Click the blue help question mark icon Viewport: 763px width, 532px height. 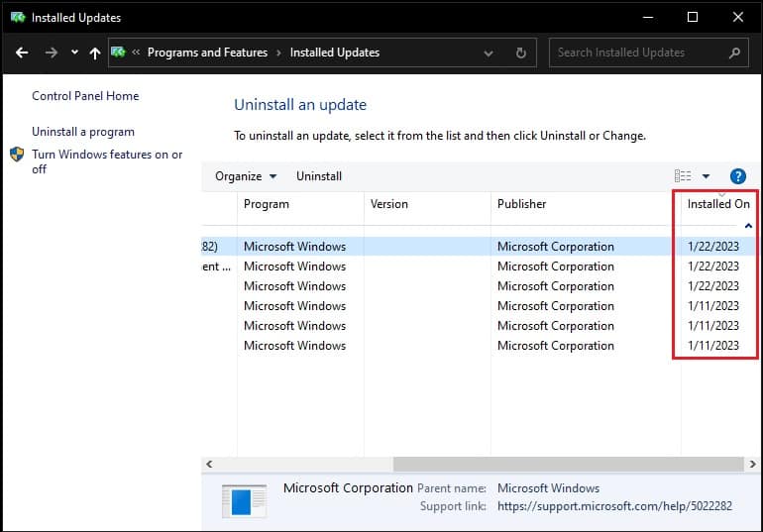pyautogui.click(x=737, y=176)
